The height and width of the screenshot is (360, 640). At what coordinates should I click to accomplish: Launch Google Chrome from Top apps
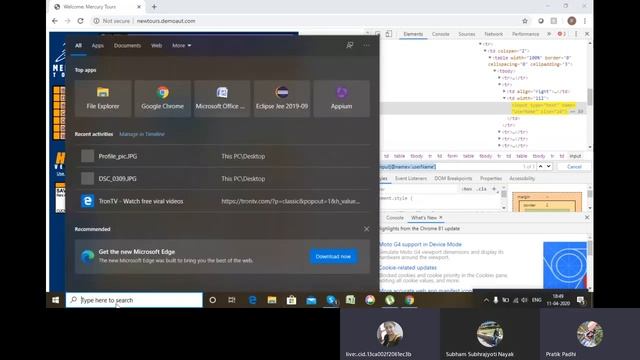[x=162, y=99]
